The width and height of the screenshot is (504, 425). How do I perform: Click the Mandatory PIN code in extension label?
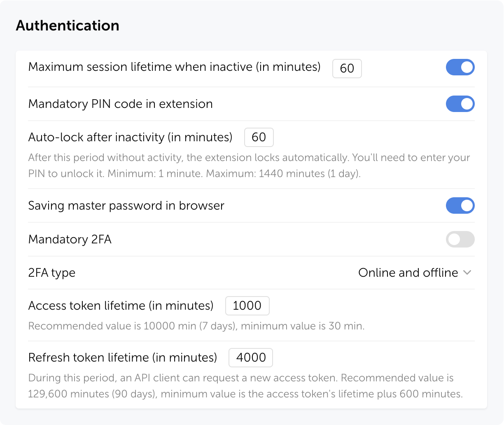(x=120, y=104)
